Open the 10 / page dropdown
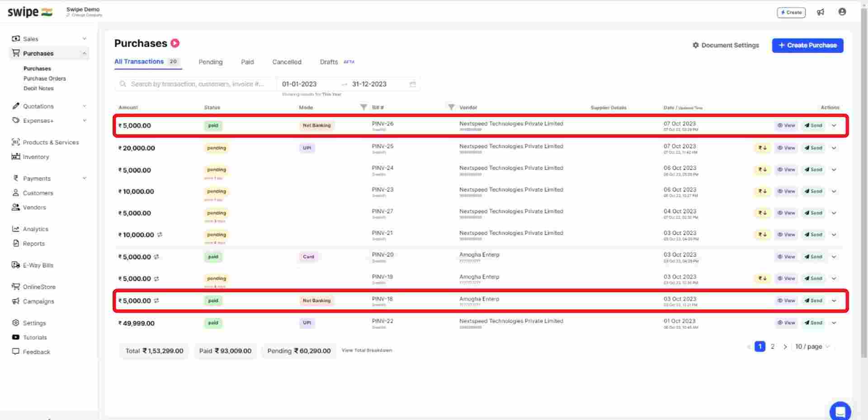The width and height of the screenshot is (868, 420). (813, 346)
